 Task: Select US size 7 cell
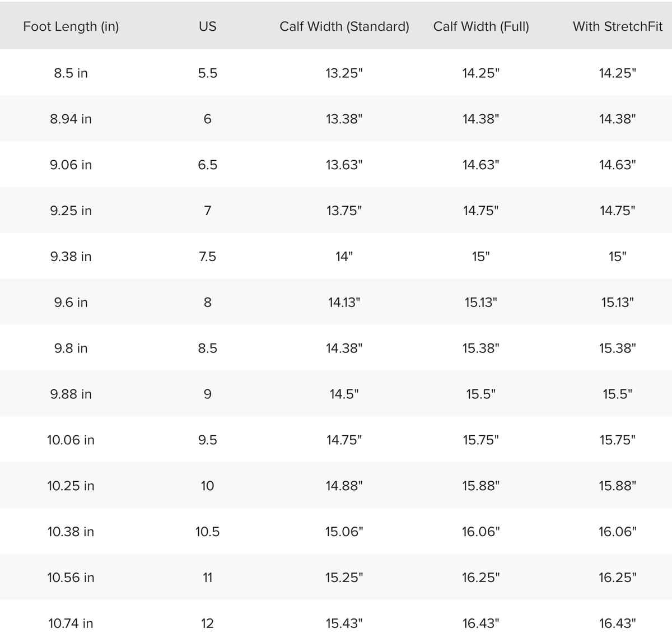(x=207, y=211)
